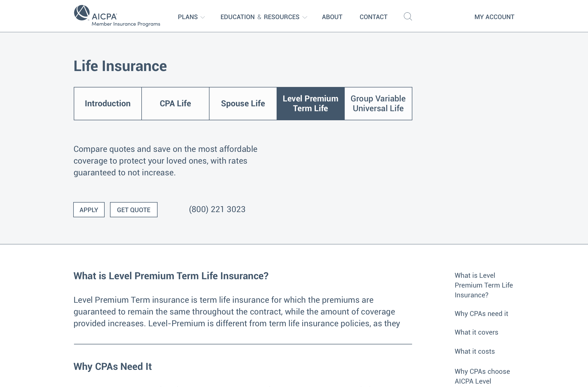Go to the Contact page

pos(373,17)
